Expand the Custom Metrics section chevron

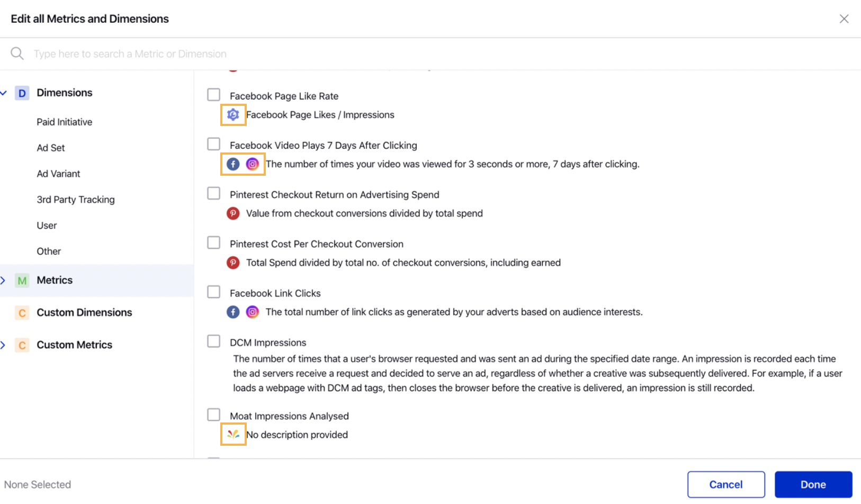tap(3, 345)
